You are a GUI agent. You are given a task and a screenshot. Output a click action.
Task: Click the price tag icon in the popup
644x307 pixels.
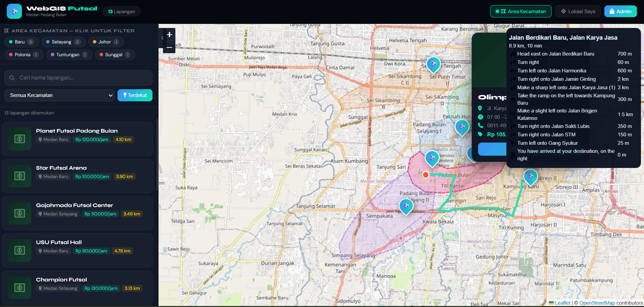(480, 134)
